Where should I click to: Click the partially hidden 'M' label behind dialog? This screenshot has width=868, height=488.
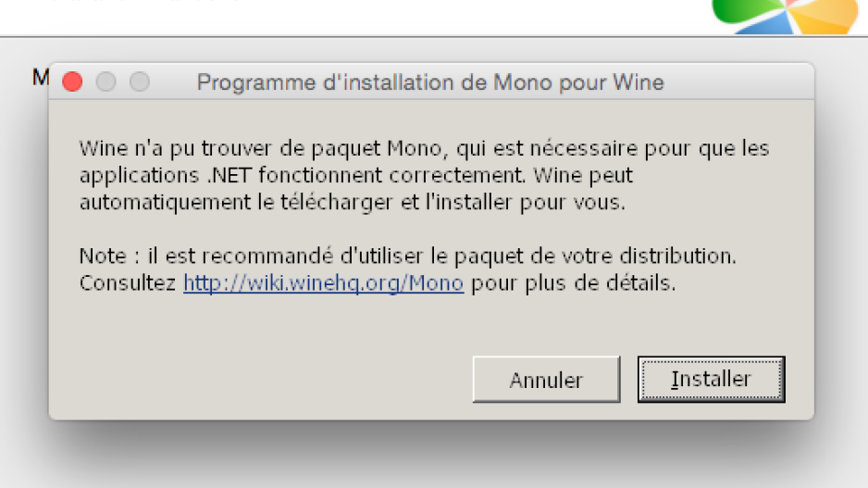(x=41, y=78)
